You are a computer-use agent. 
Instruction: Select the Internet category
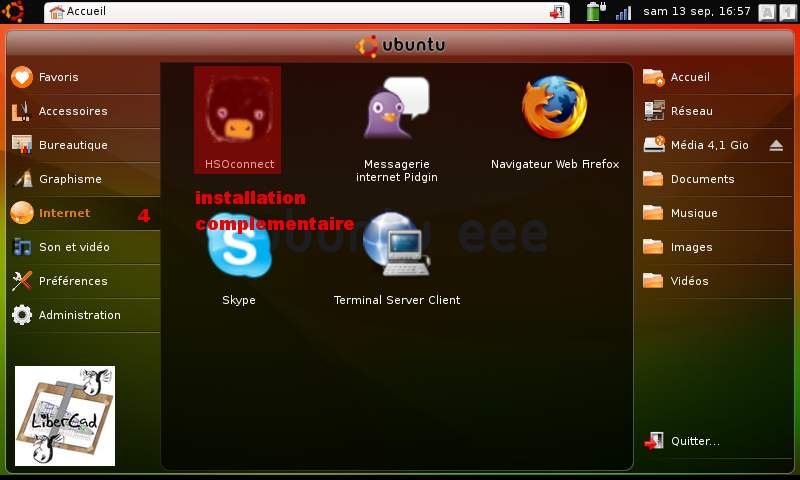[x=84, y=213]
